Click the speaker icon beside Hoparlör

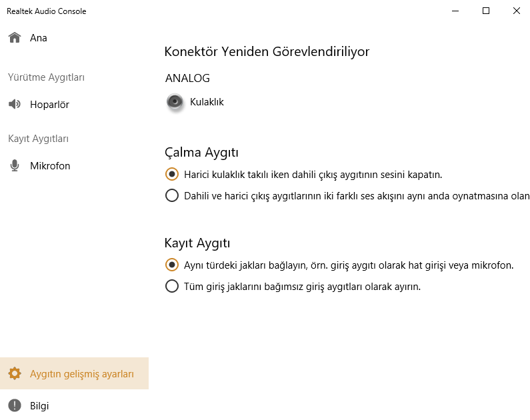pos(15,105)
